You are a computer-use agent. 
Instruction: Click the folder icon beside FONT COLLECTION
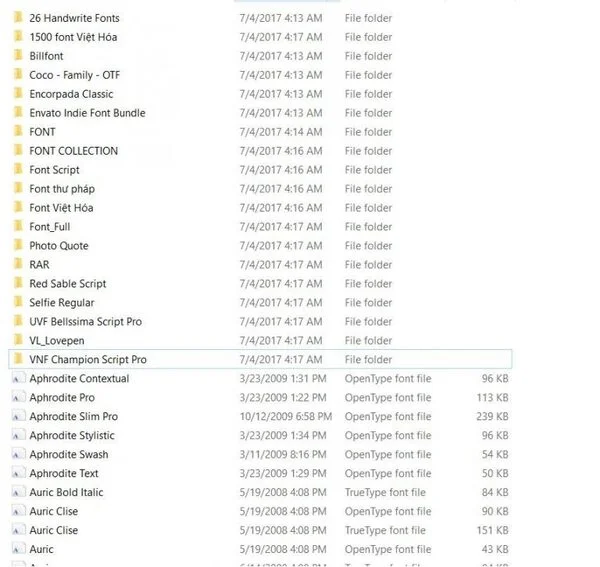[18, 150]
